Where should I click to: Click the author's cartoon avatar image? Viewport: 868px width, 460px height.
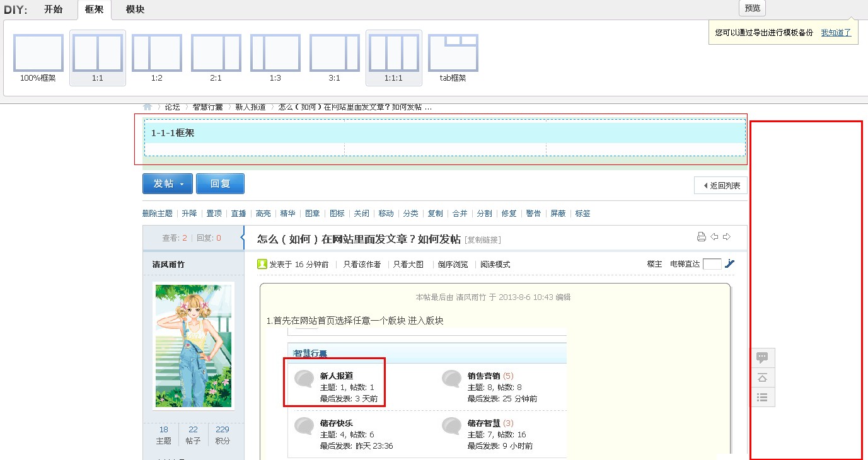point(194,346)
